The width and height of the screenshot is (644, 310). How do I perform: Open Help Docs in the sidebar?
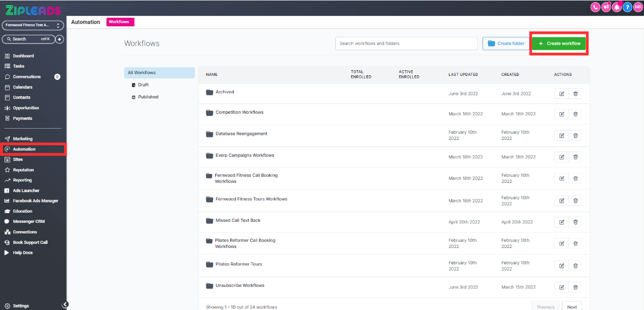tap(23, 253)
